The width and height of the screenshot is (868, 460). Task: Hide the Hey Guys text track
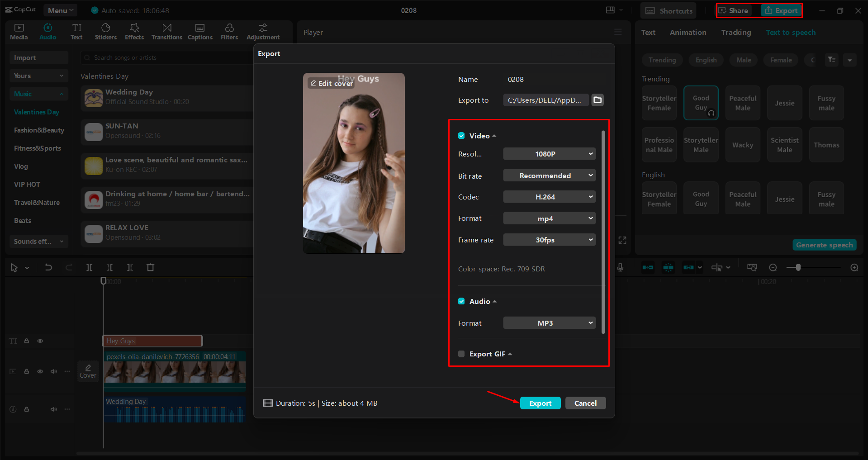pyautogui.click(x=40, y=341)
